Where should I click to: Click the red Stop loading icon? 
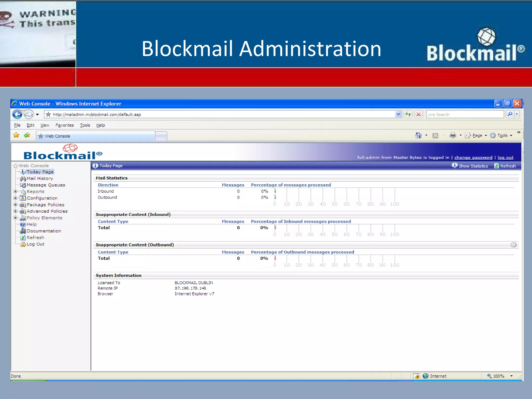[x=418, y=114]
